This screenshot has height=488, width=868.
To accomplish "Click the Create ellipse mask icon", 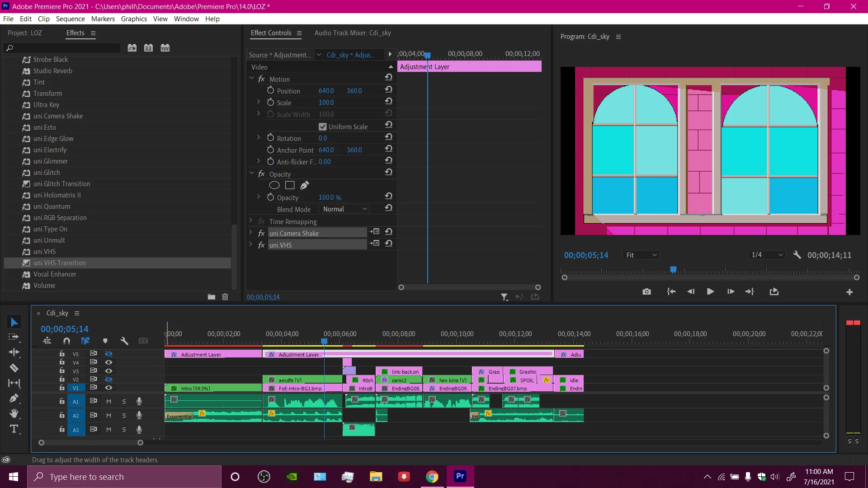I will pyautogui.click(x=274, y=185).
